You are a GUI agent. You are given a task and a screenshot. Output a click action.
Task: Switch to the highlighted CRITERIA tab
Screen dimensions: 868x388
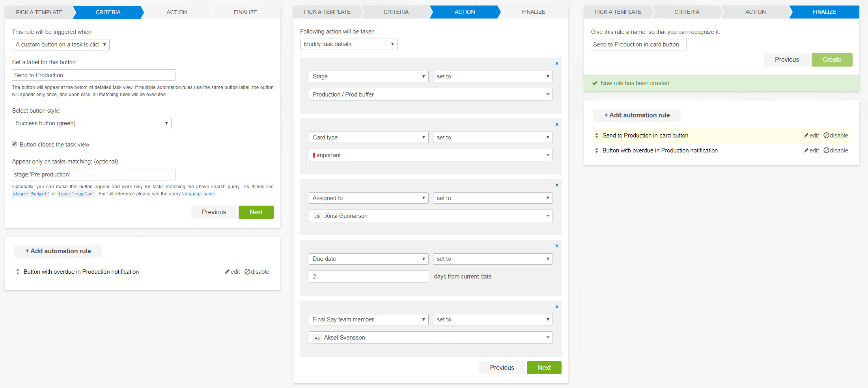point(108,12)
